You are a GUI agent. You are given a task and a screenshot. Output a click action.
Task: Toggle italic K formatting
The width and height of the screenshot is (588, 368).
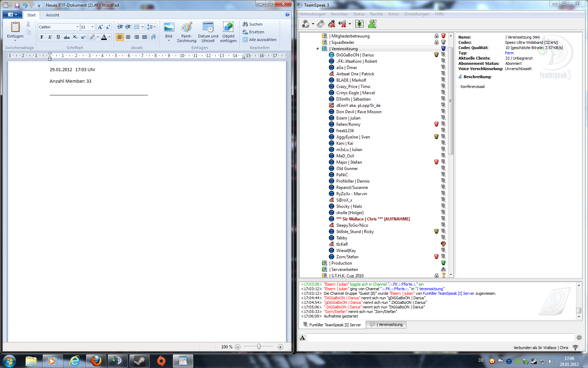click(50, 37)
